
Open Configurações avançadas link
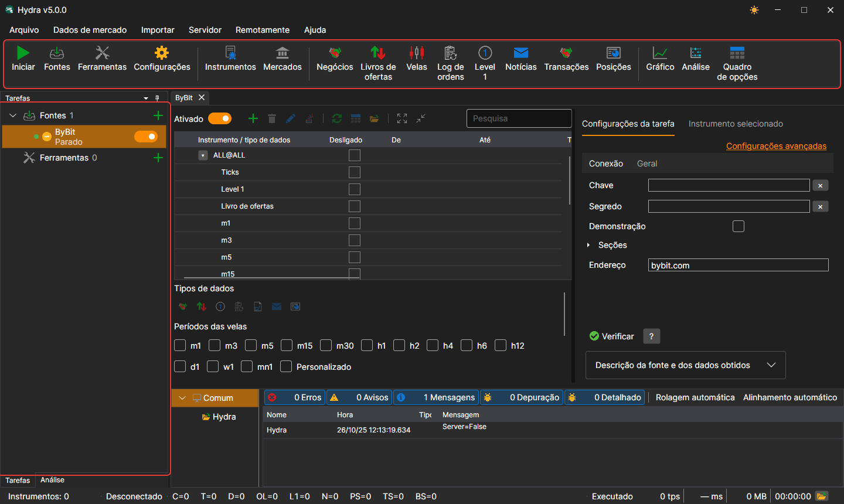pos(776,146)
